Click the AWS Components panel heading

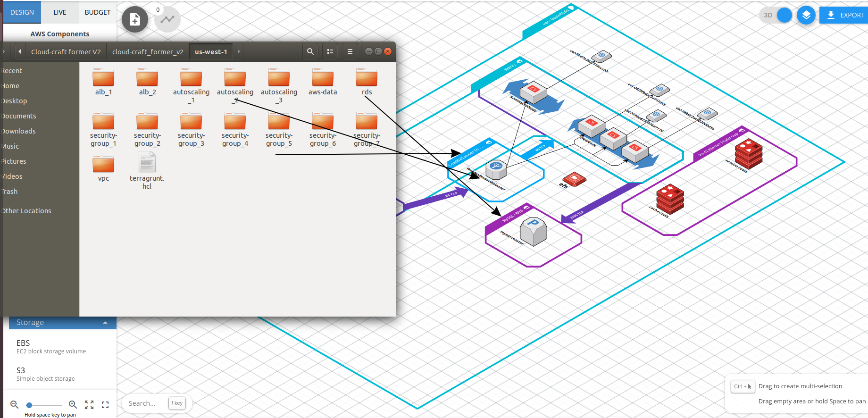[x=60, y=34]
